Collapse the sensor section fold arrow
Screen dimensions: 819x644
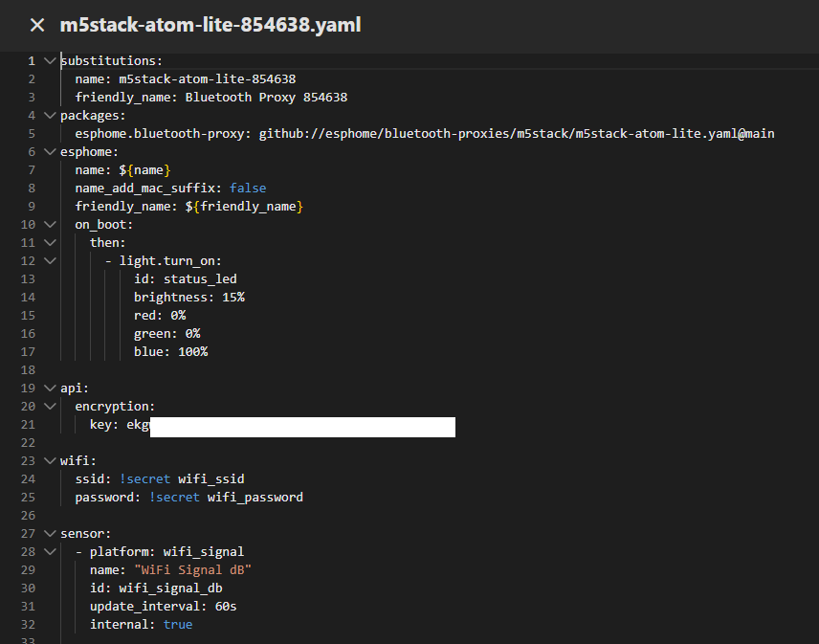pos(50,534)
